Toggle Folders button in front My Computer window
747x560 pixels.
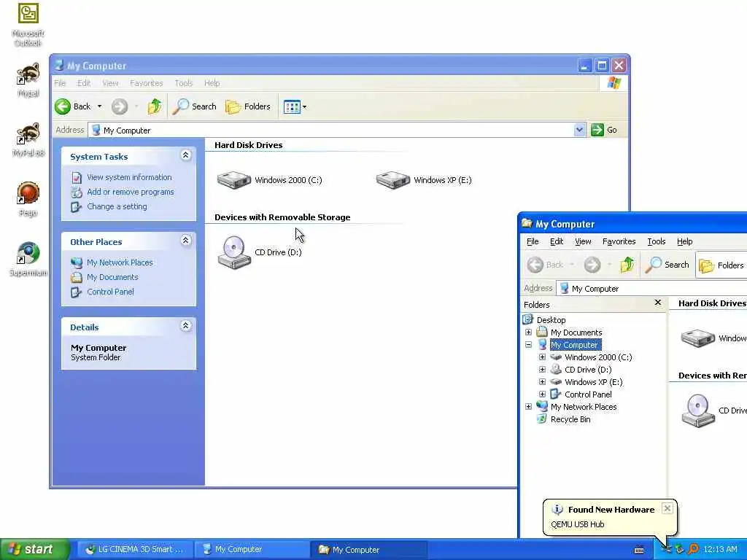coord(721,265)
